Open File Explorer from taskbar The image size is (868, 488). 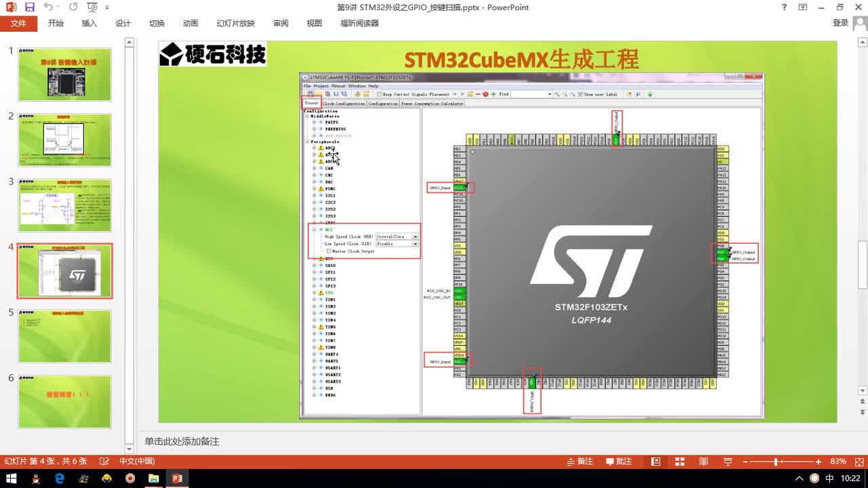[154, 479]
